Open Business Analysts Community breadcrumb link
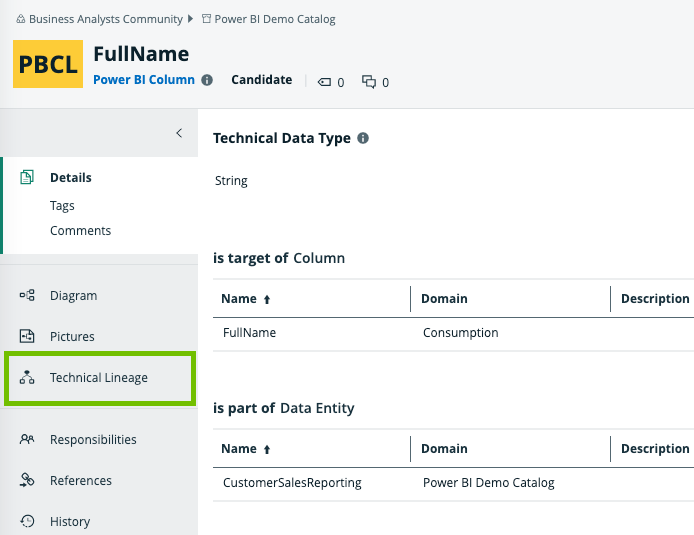 105,19
